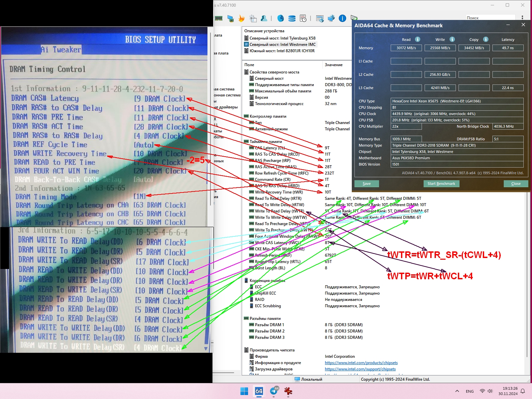Screen dimensions: 532x399
Task: Click L2 Cache write value 256.93 GB/s
Action: [x=440, y=74]
